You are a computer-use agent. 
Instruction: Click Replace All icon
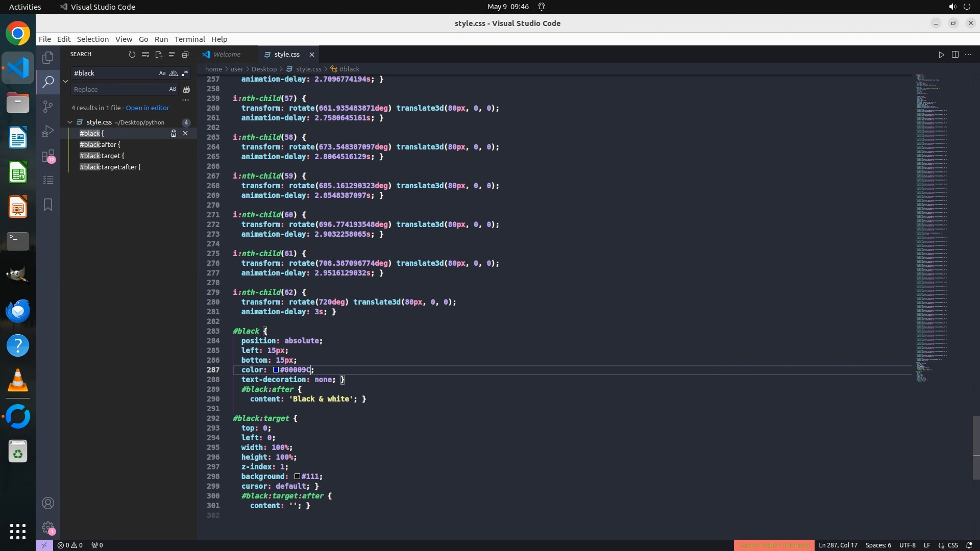click(187, 89)
